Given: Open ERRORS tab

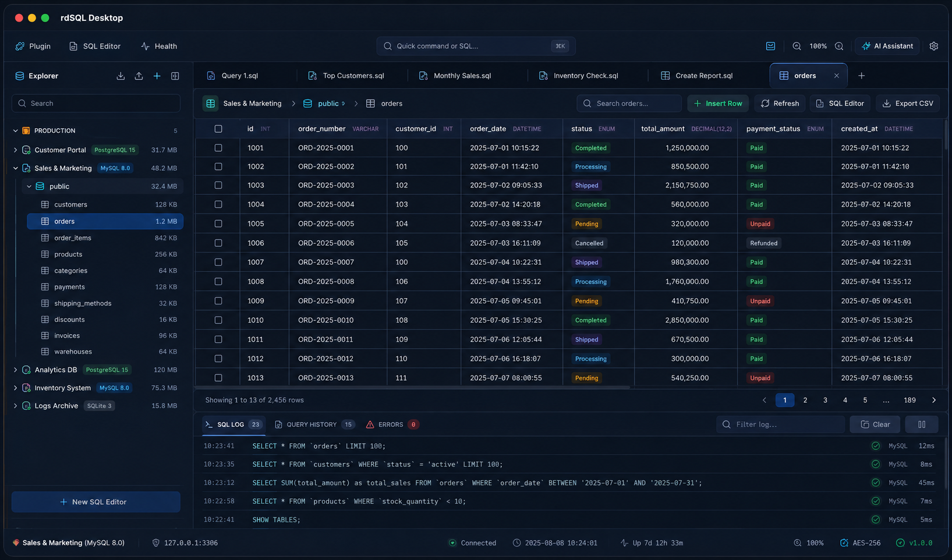Looking at the screenshot, I should [392, 424].
